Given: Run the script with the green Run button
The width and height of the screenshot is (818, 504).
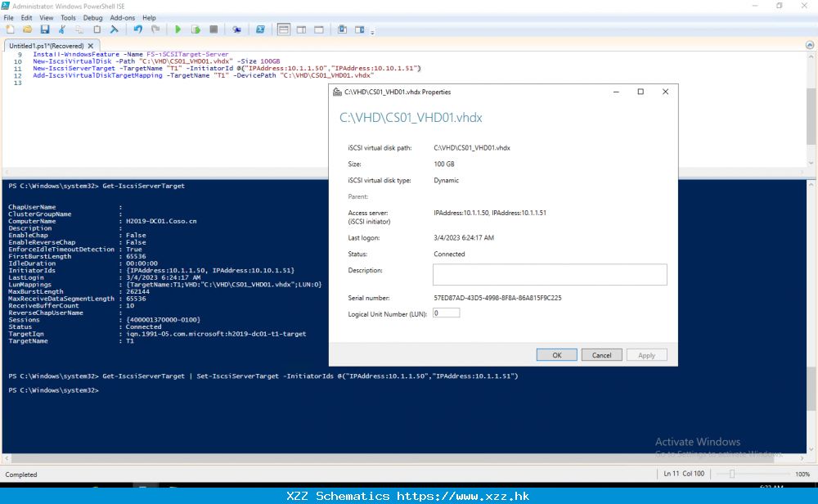Looking at the screenshot, I should click(x=178, y=29).
